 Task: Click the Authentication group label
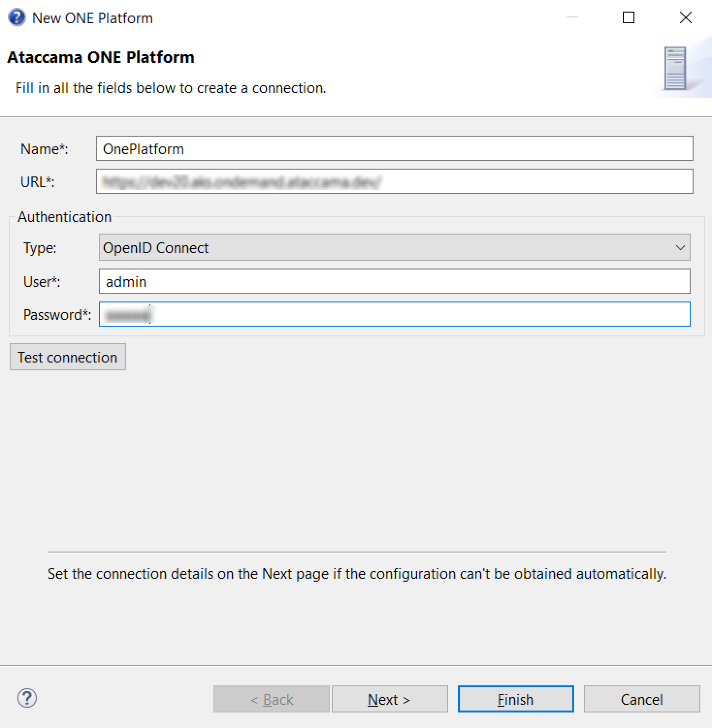pos(65,217)
